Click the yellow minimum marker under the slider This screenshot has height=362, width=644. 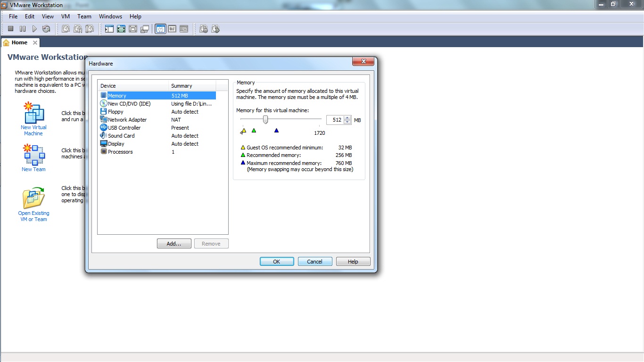click(244, 131)
